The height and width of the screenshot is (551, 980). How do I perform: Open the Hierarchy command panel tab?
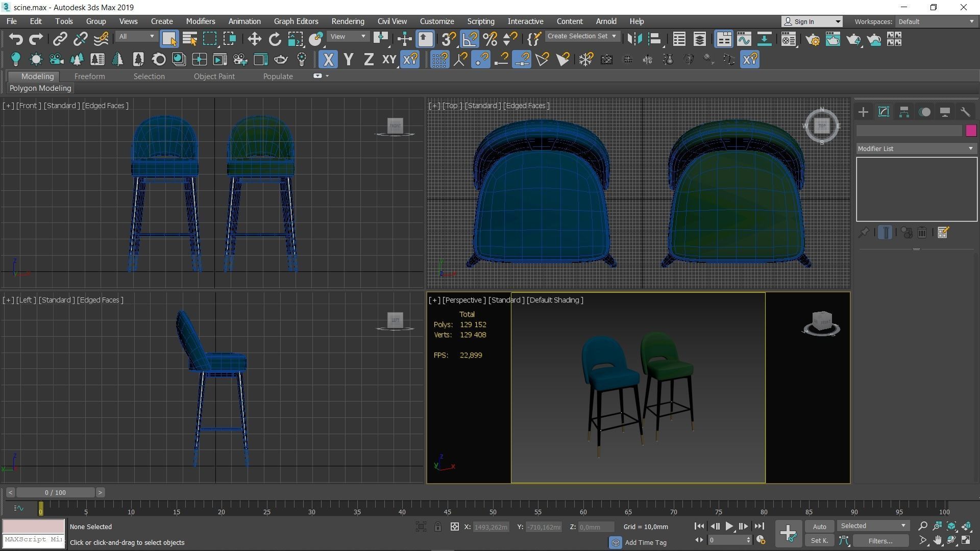coord(904,112)
